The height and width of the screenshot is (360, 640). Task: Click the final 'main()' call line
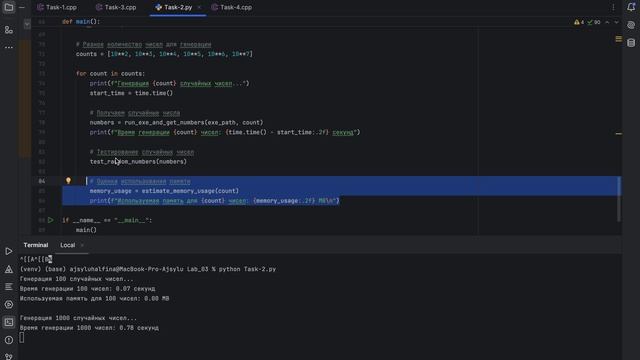86,230
